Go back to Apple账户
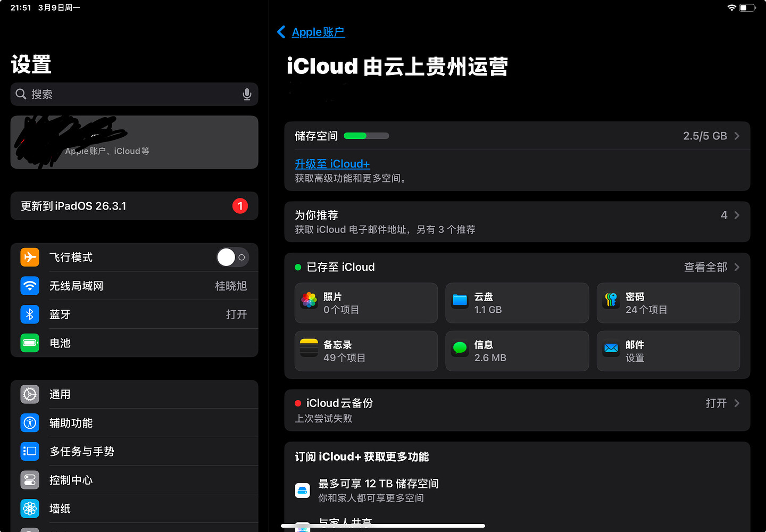The height and width of the screenshot is (532, 766). point(311,32)
